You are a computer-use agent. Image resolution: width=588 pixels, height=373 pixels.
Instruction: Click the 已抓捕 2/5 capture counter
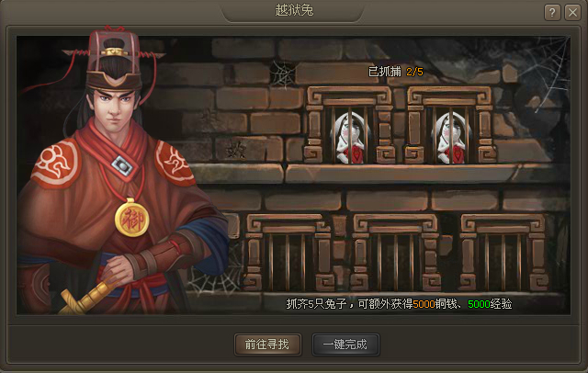pyautogui.click(x=396, y=72)
